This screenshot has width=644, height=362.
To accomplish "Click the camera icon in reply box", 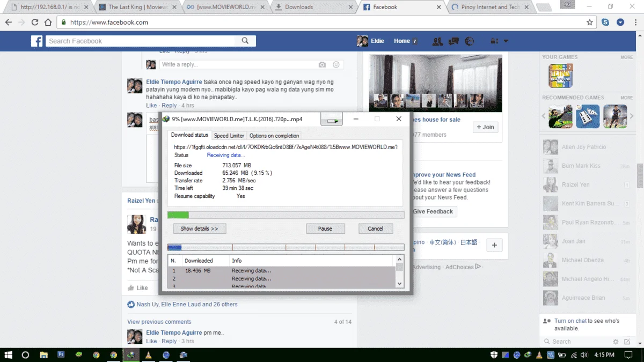I will 322,64.
